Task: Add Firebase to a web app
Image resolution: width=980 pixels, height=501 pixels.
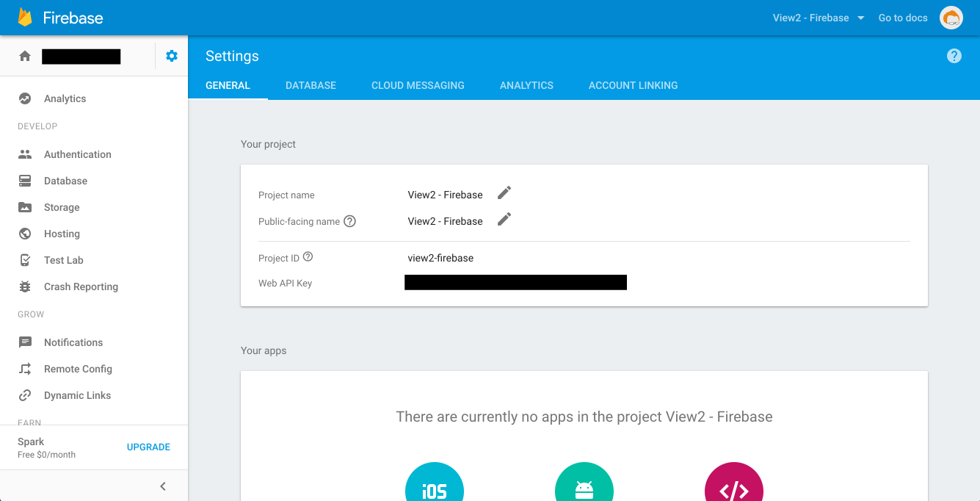Action: click(x=734, y=482)
